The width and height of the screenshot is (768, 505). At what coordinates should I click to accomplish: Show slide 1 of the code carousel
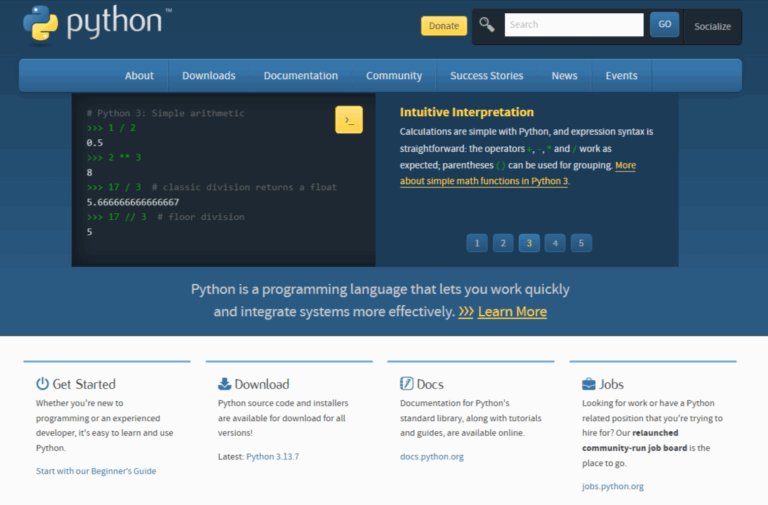tap(477, 243)
